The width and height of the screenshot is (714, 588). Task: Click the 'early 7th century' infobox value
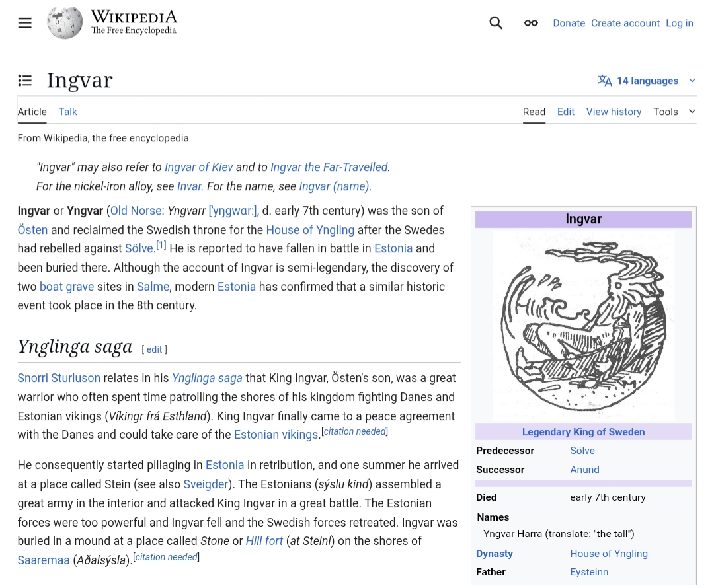pos(608,497)
